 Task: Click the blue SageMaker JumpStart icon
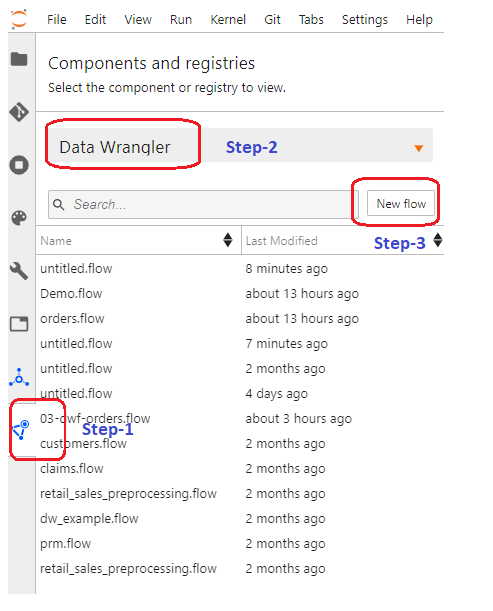(x=19, y=377)
